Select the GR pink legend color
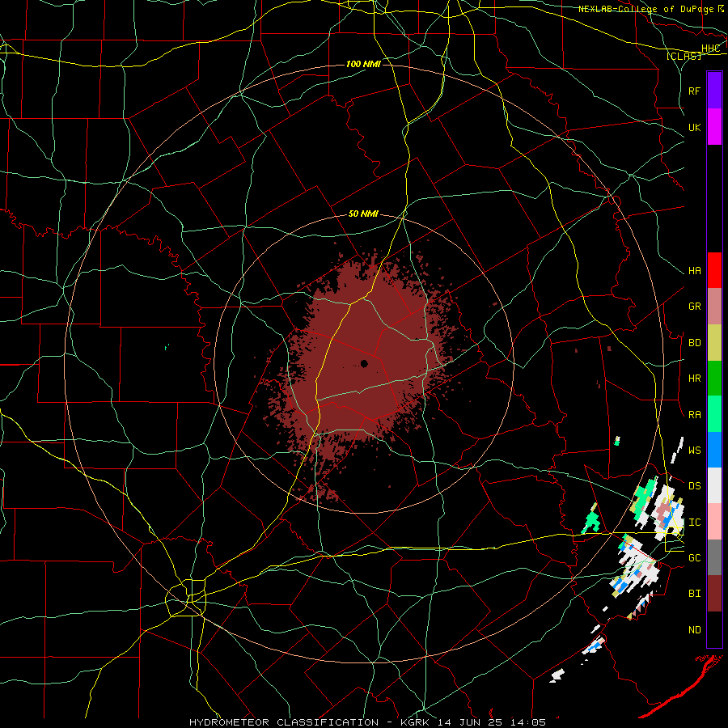 click(x=714, y=307)
